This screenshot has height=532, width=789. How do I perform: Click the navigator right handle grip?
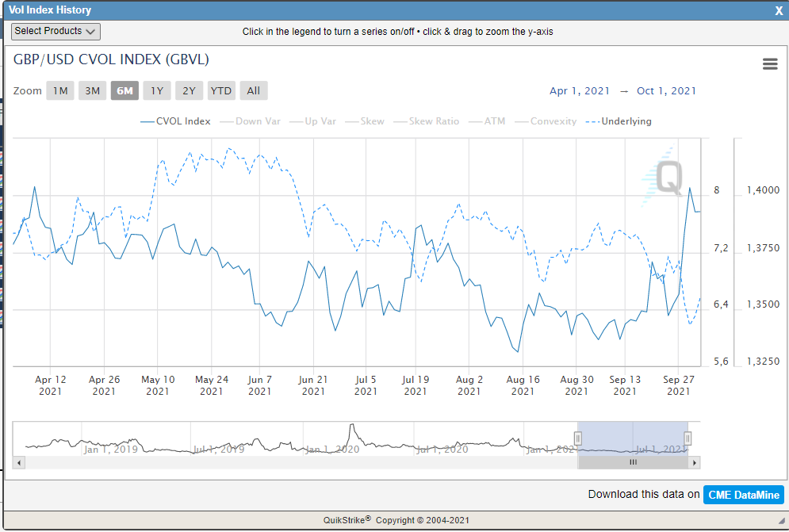tap(688, 438)
